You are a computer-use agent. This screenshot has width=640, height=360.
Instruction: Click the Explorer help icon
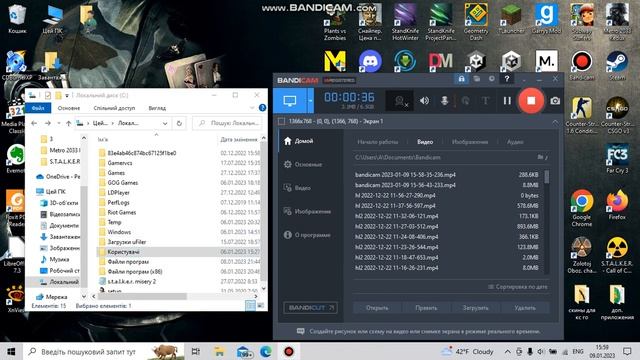tap(262, 108)
